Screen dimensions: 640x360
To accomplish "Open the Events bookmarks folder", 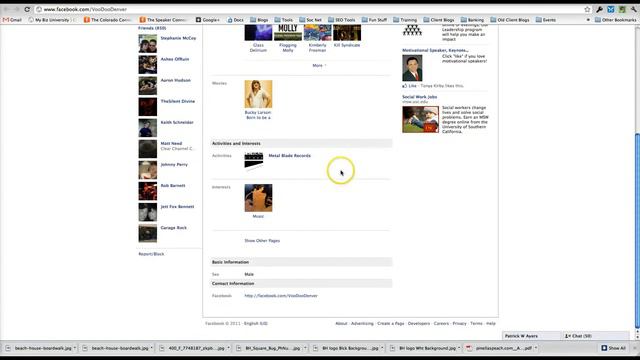I will point(546,20).
